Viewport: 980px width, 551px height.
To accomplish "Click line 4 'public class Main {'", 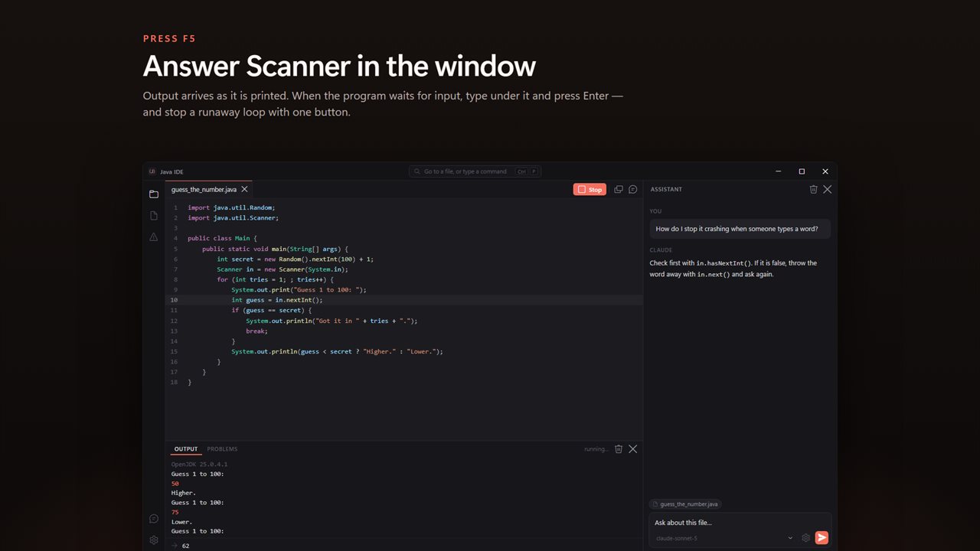I will pos(222,239).
